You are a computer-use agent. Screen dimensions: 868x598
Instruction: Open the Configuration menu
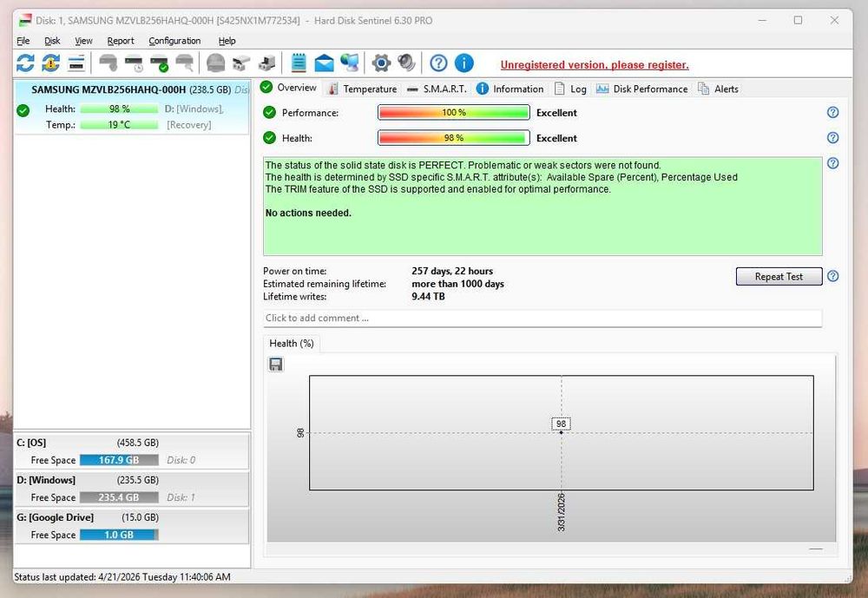[x=174, y=41]
